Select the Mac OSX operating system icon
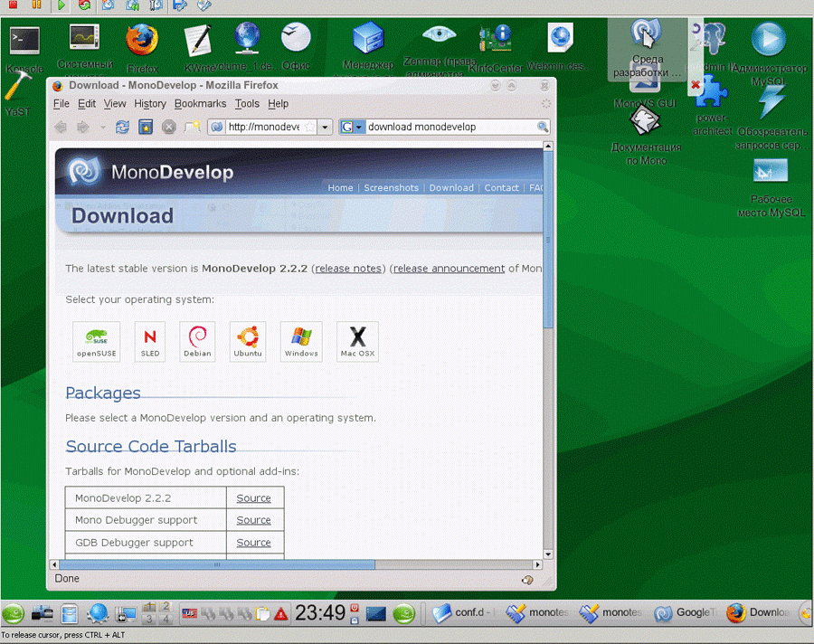This screenshot has height=644, width=814. (357, 341)
